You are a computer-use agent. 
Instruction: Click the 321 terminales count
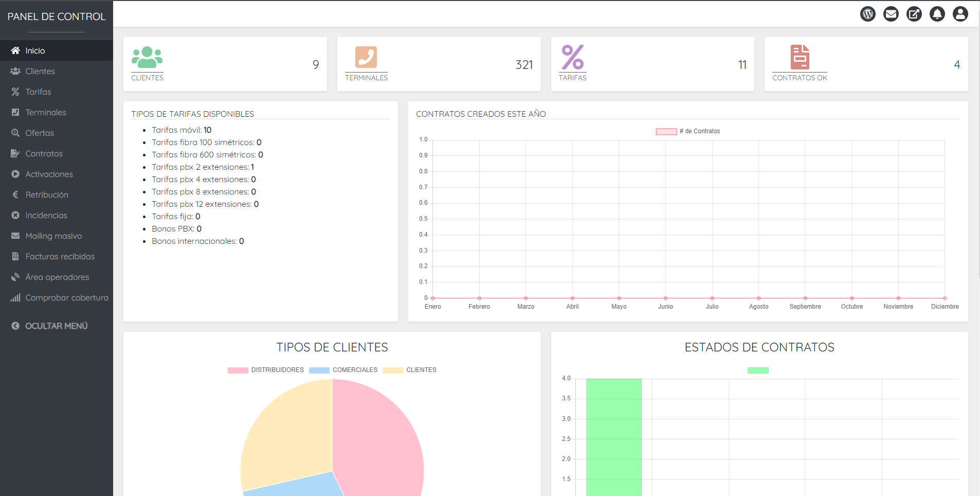524,65
